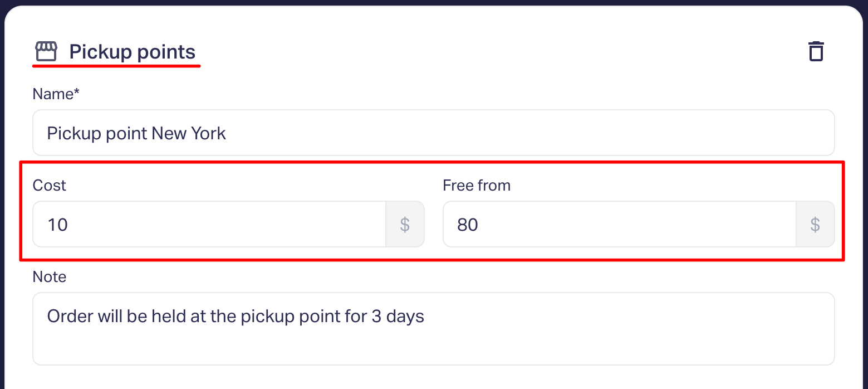Click the Pickup points heading text
868x389 pixels.
pyautogui.click(x=133, y=52)
